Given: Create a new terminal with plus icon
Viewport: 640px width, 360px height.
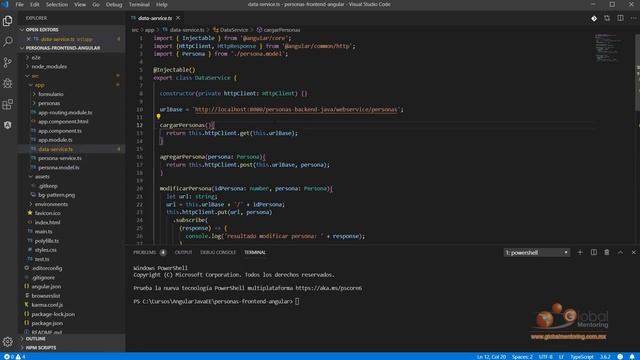Looking at the screenshot, I should pos(580,252).
